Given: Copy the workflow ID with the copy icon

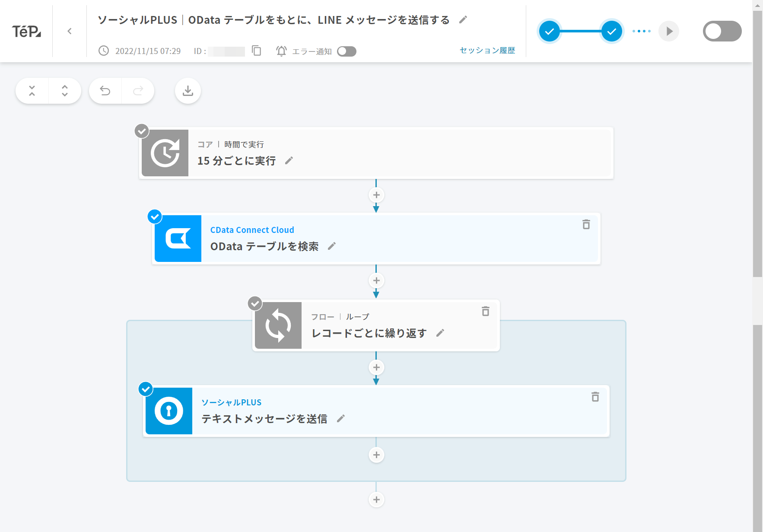Looking at the screenshot, I should point(257,51).
